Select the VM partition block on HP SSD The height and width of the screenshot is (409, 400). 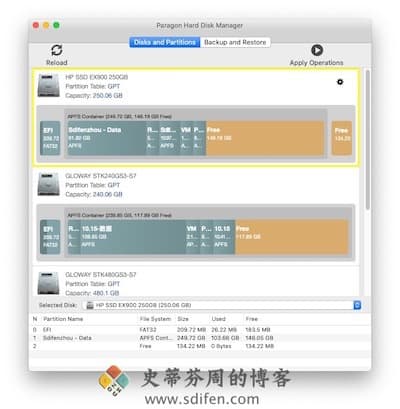186,138
